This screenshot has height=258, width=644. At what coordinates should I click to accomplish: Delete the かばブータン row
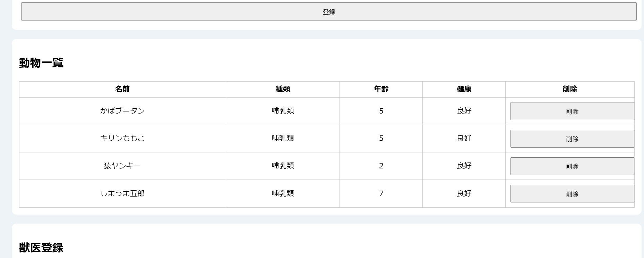(x=572, y=111)
